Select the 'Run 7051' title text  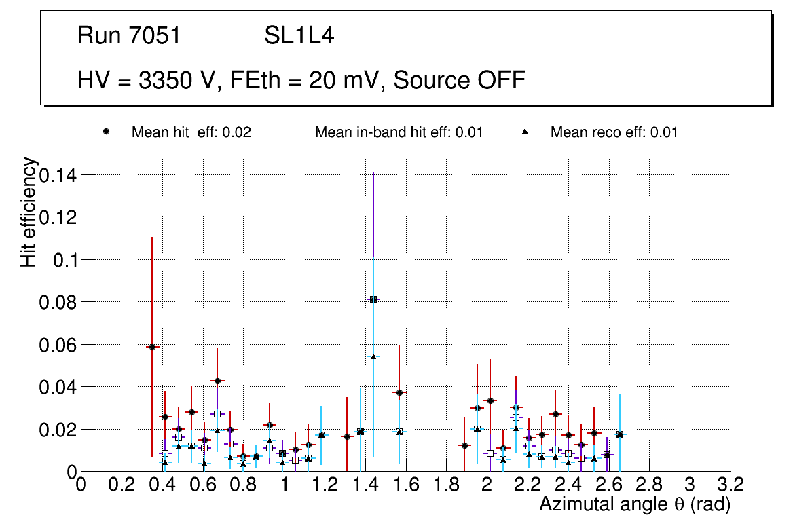click(129, 36)
